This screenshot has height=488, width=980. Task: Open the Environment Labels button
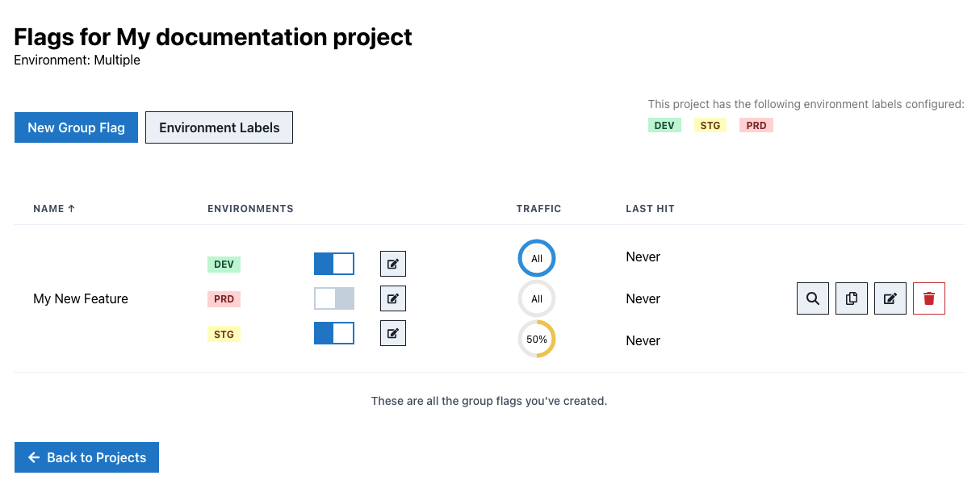coord(219,127)
